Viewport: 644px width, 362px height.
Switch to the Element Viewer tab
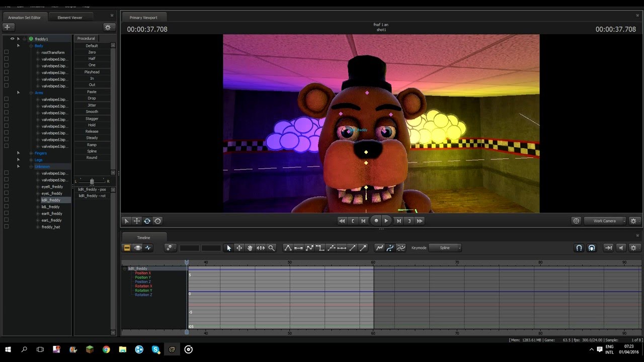tap(70, 18)
